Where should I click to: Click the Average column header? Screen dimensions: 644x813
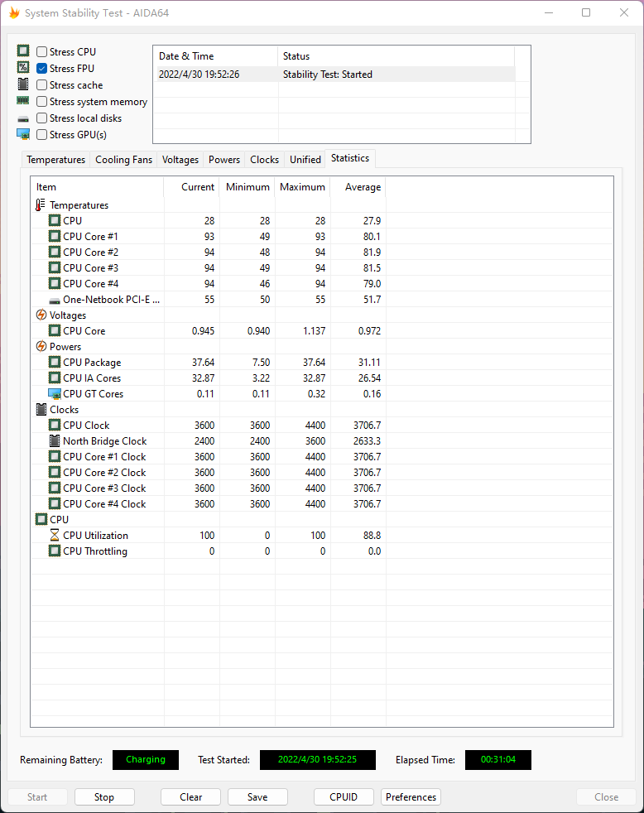click(358, 187)
